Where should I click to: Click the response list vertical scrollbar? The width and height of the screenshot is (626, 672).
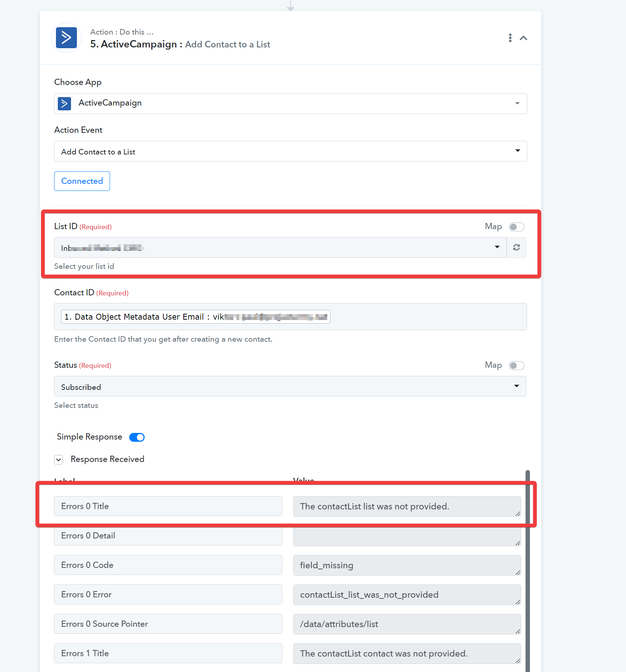click(528, 571)
